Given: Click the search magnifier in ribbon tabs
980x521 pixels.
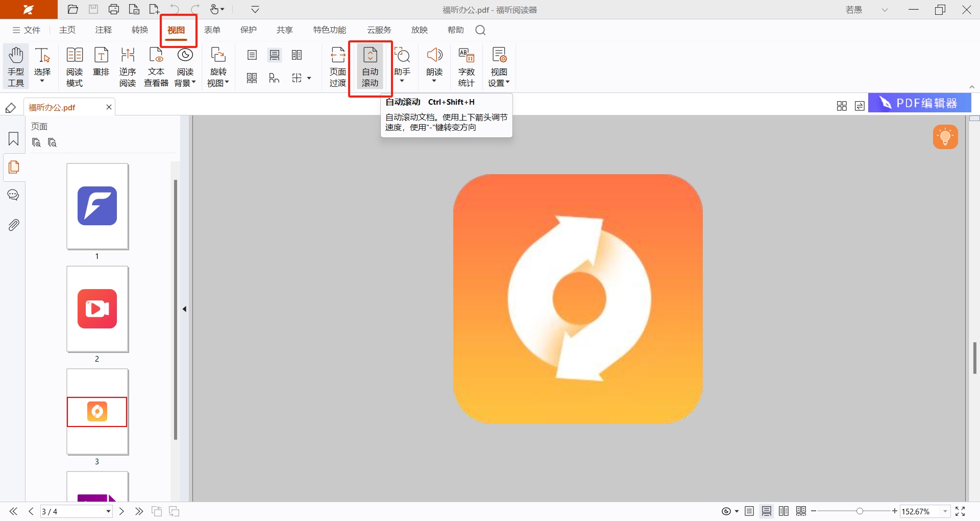Looking at the screenshot, I should click(x=480, y=30).
